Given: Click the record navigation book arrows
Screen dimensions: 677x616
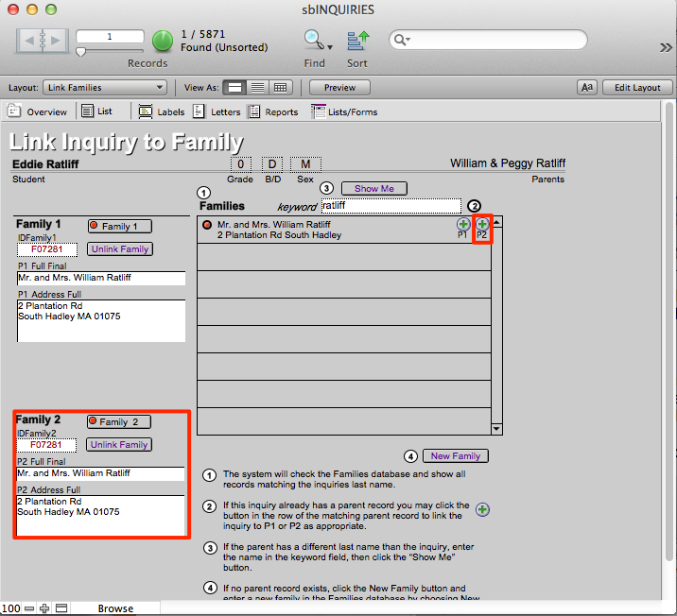Looking at the screenshot, I should (x=42, y=41).
